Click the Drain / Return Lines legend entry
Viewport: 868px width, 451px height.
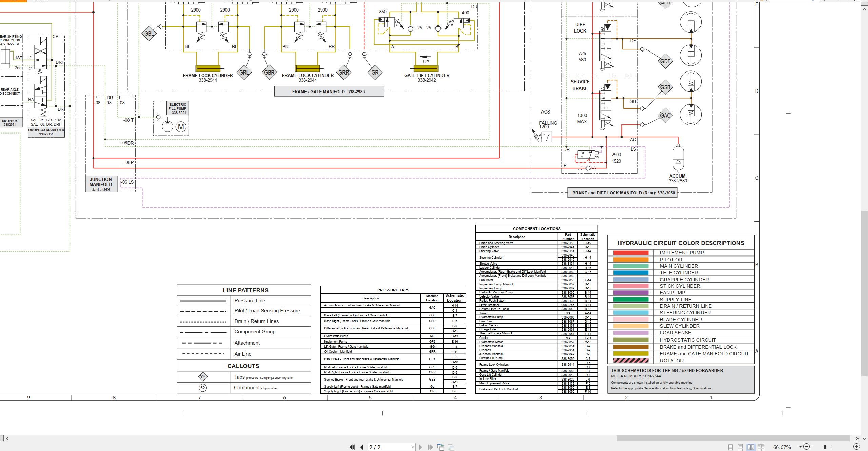[257, 321]
